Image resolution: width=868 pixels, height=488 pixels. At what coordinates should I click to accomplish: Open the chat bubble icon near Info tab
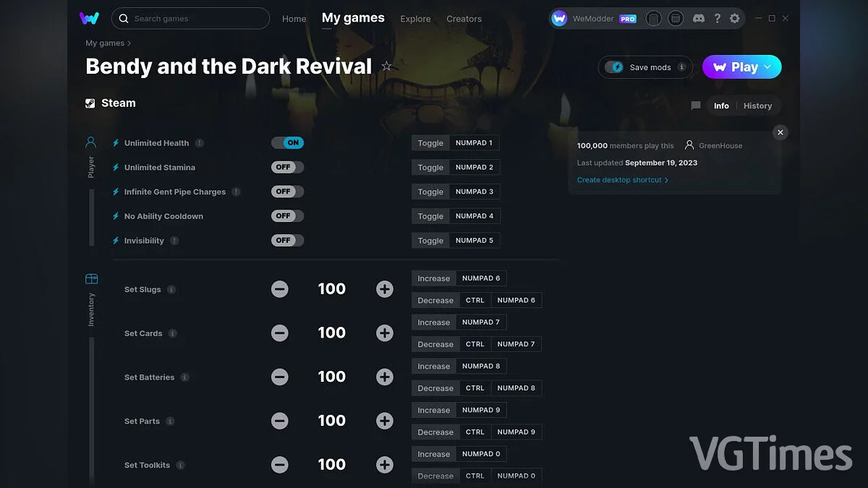click(x=695, y=106)
